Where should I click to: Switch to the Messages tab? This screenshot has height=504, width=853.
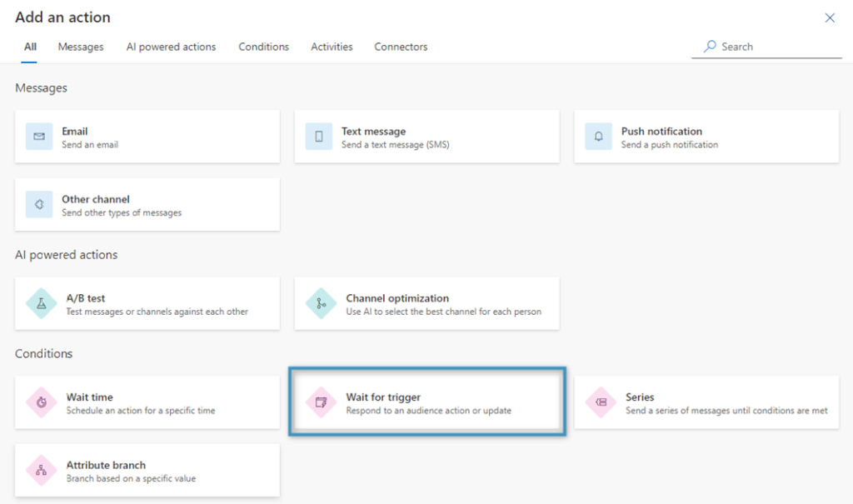[x=81, y=47]
